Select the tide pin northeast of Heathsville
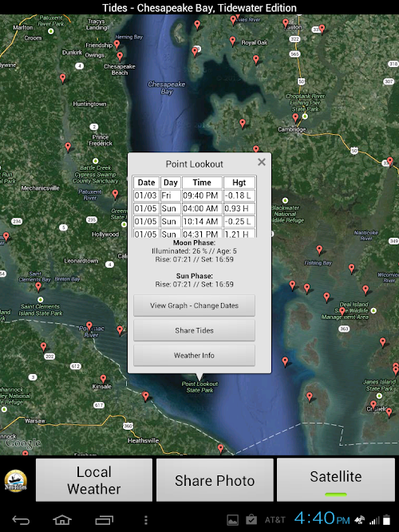The width and height of the screenshot is (399, 532). click(221, 449)
